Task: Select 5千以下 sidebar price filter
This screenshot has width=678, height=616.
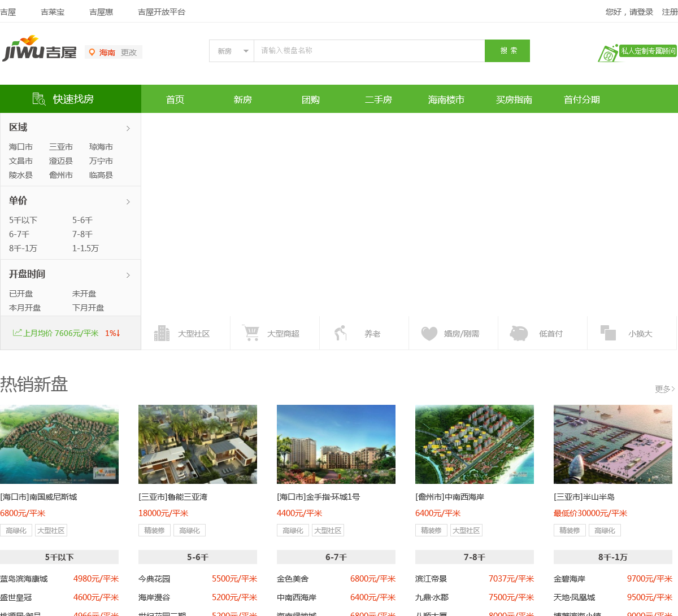Action: tap(23, 220)
